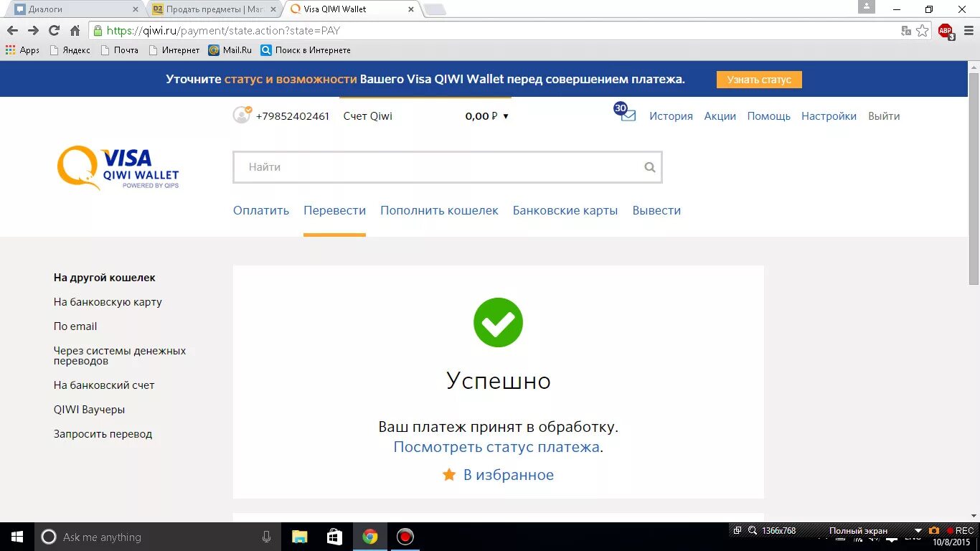Click the Ask me anything search box
980x551 pixels.
click(x=158, y=537)
